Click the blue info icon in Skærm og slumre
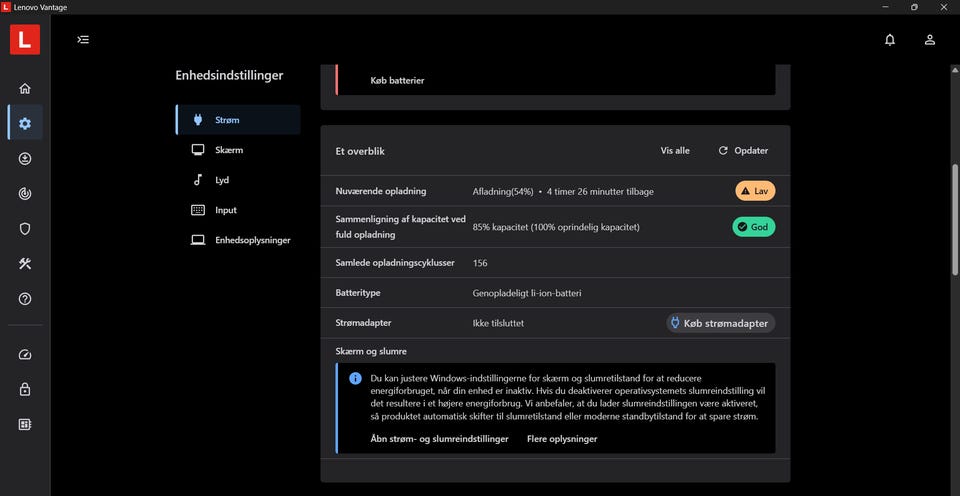This screenshot has width=960, height=496. click(x=355, y=378)
